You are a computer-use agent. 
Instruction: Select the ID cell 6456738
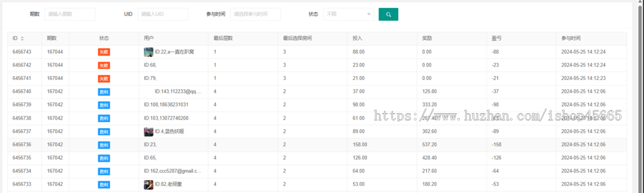click(22, 118)
